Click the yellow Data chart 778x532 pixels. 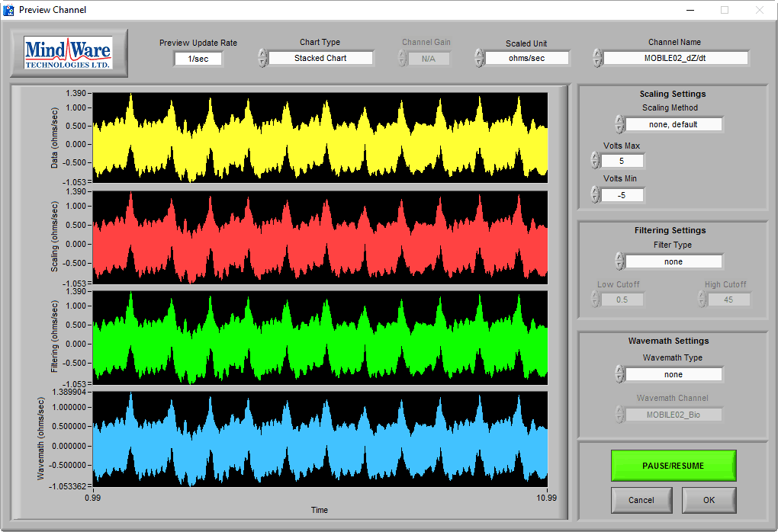pyautogui.click(x=320, y=137)
